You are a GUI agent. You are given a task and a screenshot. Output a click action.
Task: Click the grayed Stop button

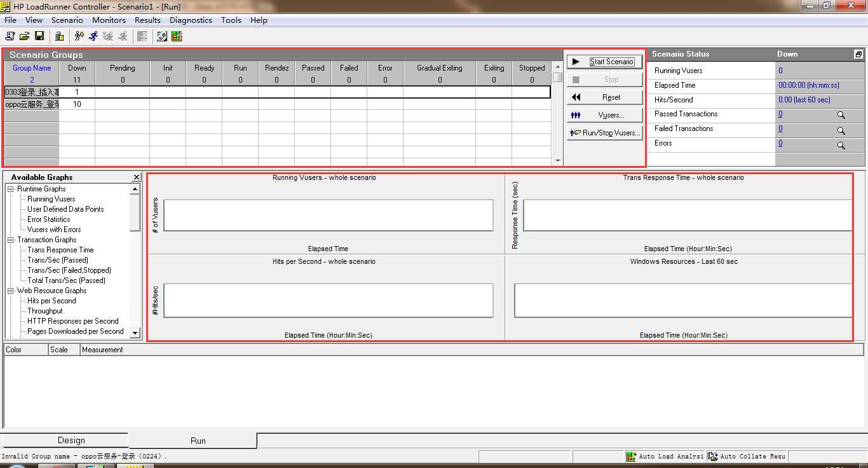[x=604, y=79]
